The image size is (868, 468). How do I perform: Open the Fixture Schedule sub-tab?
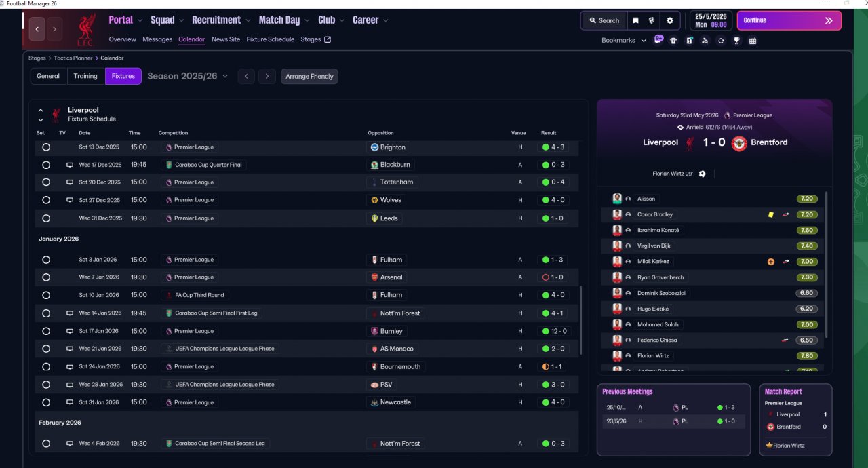(x=271, y=39)
